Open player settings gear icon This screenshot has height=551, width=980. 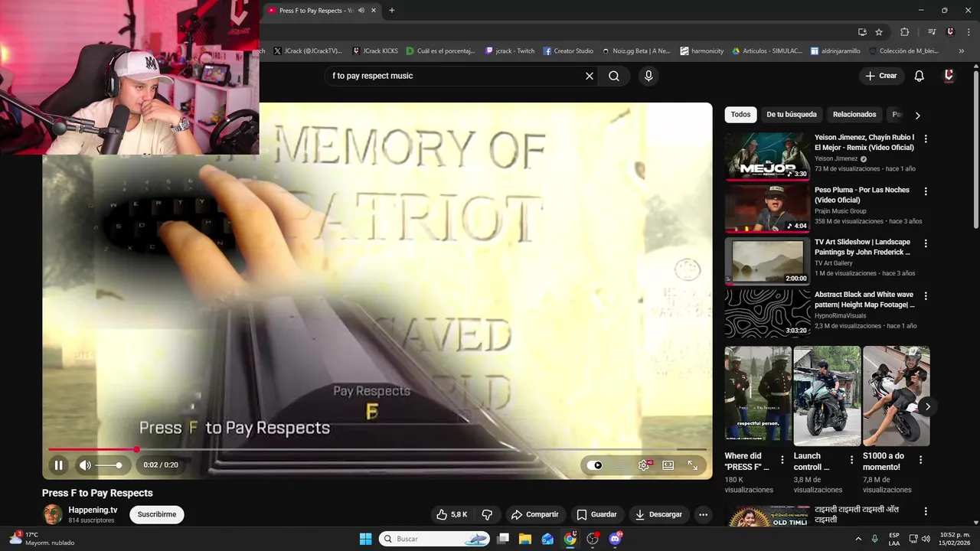(644, 465)
